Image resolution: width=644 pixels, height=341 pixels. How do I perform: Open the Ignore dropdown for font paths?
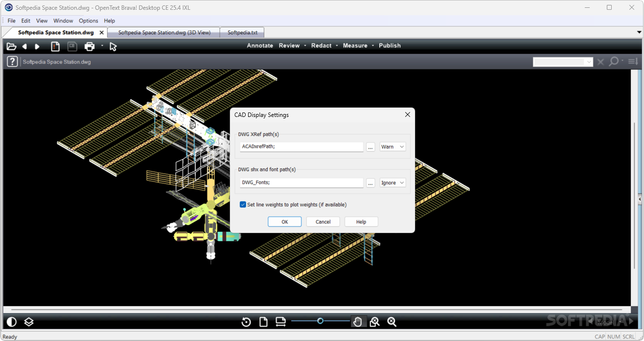393,182
